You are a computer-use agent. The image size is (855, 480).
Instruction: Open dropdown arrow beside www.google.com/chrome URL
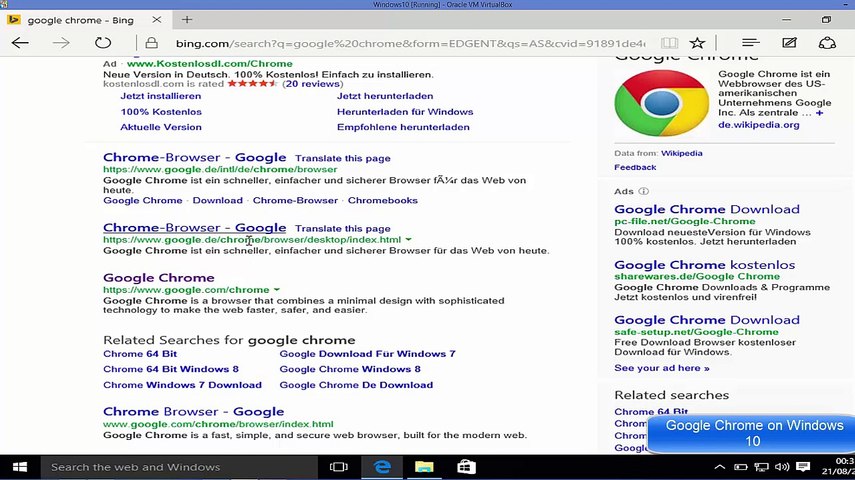point(276,290)
